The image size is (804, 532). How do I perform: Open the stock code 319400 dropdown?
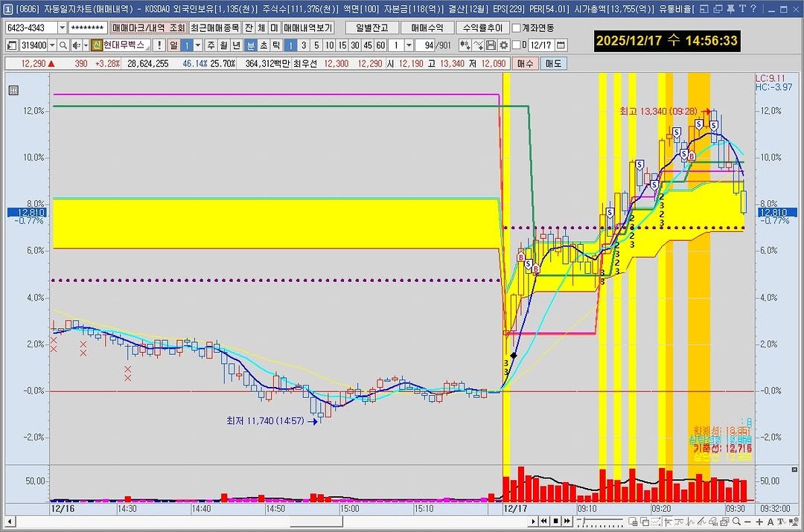click(52, 45)
